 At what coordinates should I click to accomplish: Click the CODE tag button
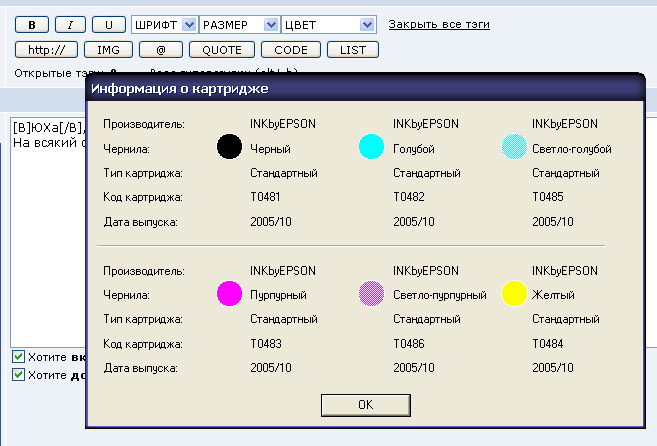[x=291, y=50]
